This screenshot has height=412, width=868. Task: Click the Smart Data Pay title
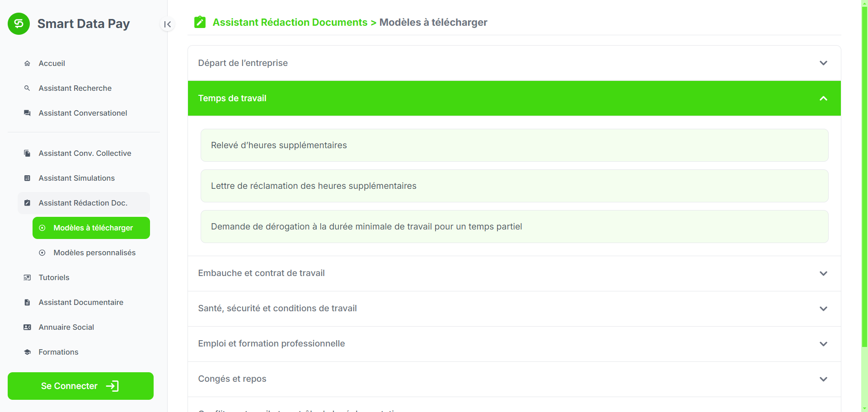[x=84, y=23]
